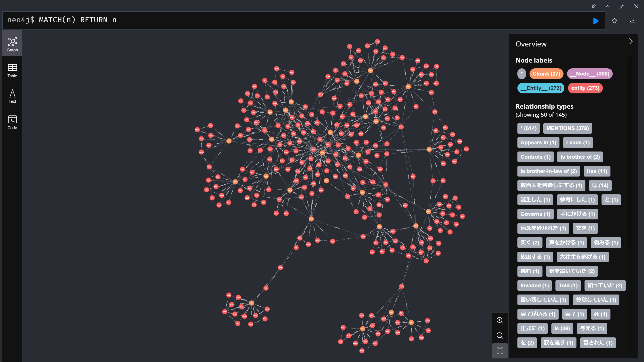Select the __Entity__ (273) label chip
The height and width of the screenshot is (362, 644).
[540, 88]
